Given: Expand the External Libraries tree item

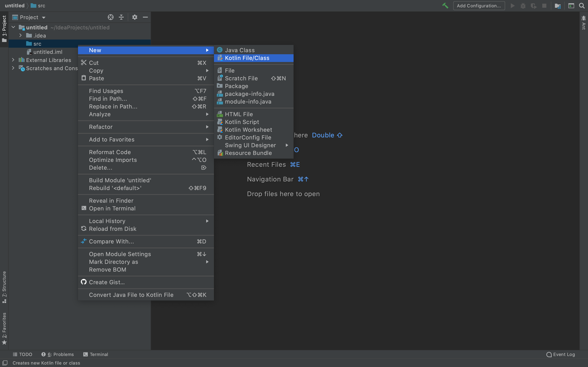Looking at the screenshot, I should point(13,60).
